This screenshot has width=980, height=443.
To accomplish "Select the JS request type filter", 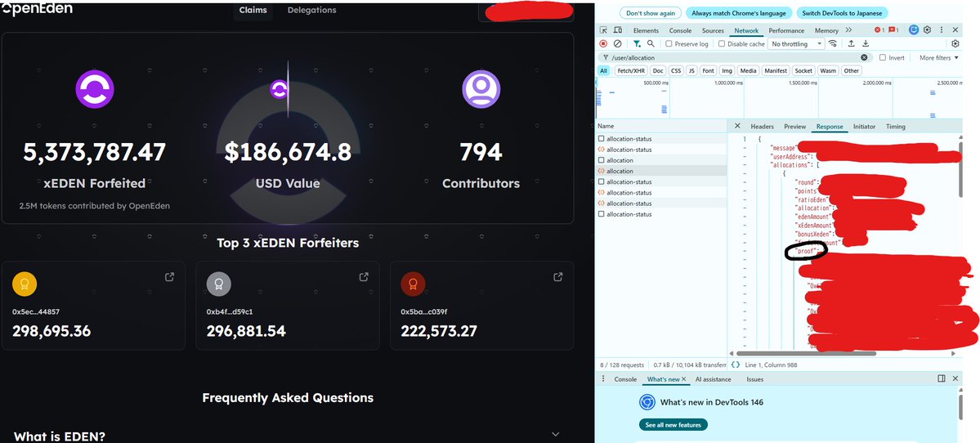I will pos(691,70).
